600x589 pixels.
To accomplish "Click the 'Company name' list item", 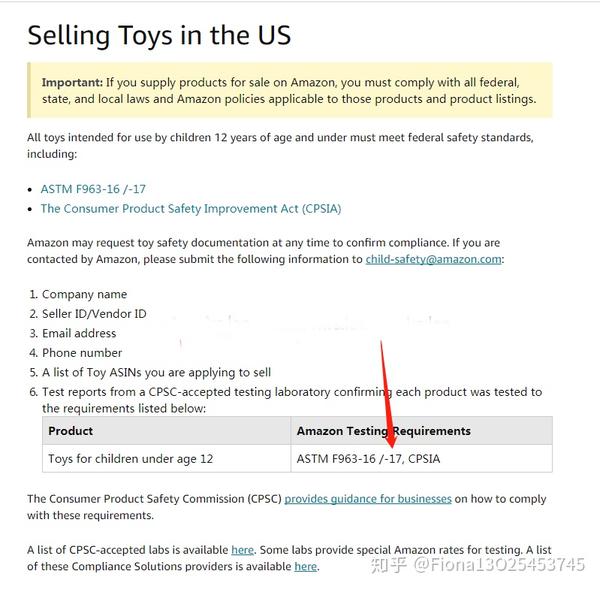I will (84, 294).
